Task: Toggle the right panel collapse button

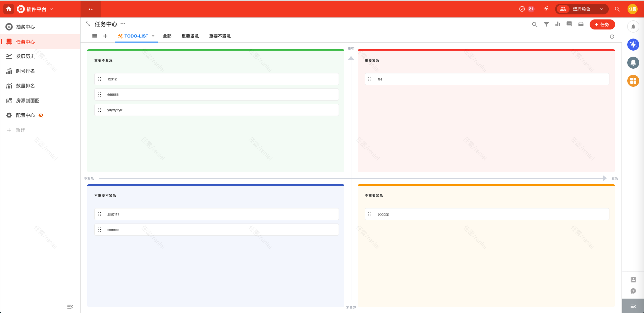Action: pyautogui.click(x=633, y=306)
